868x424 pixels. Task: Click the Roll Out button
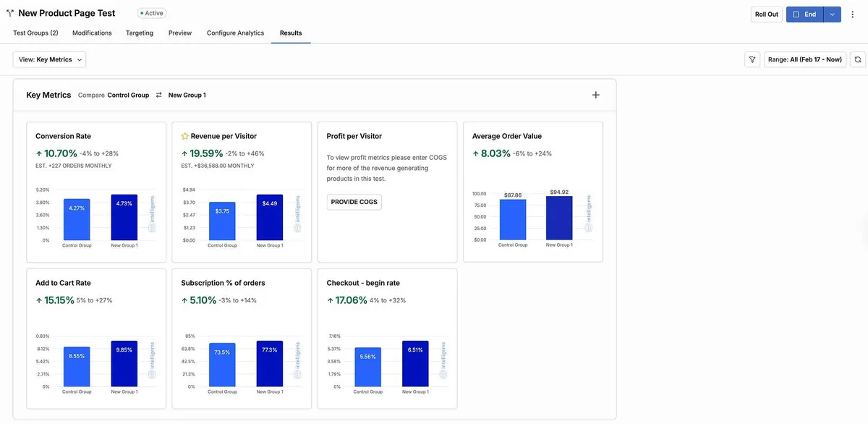point(767,14)
